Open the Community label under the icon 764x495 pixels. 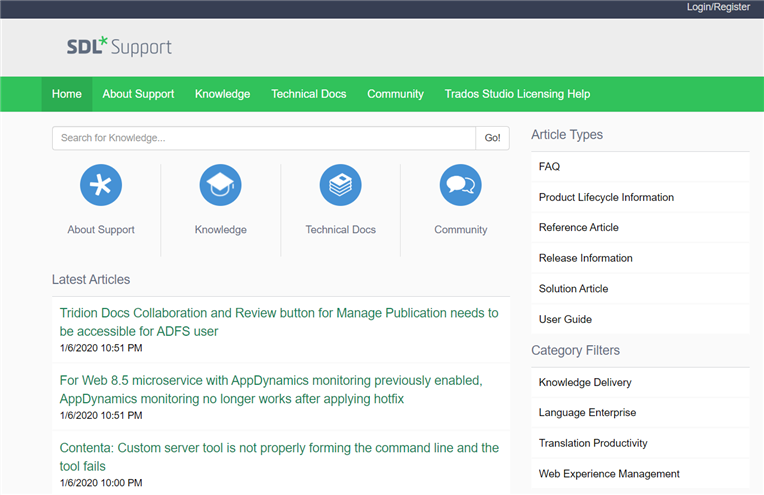461,229
